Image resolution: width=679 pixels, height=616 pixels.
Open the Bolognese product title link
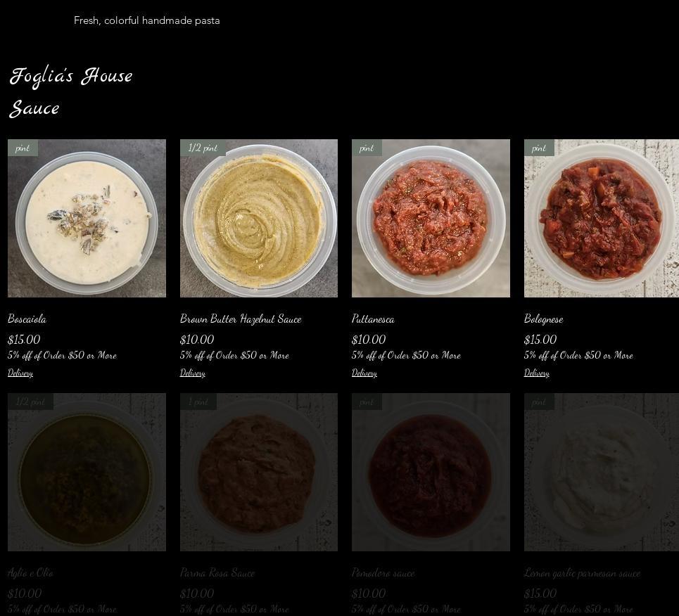(x=543, y=319)
